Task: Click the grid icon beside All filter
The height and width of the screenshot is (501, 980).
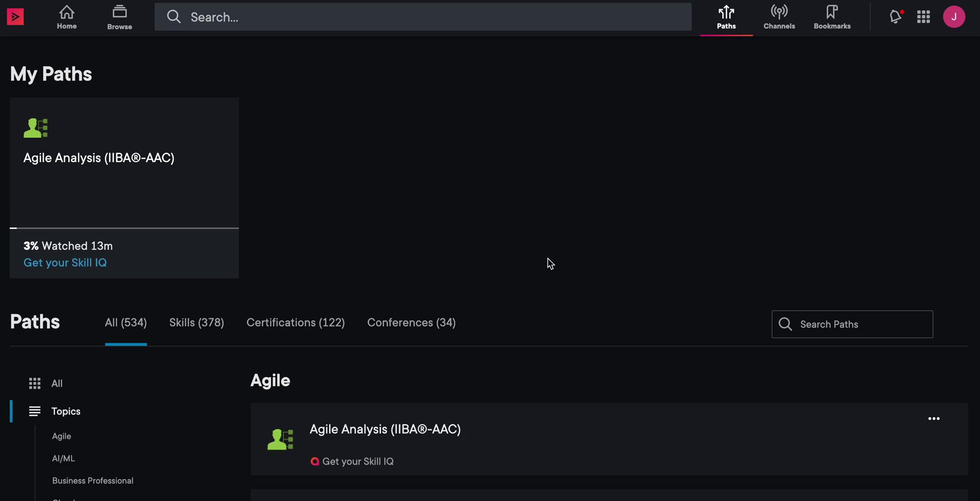Action: tap(35, 384)
